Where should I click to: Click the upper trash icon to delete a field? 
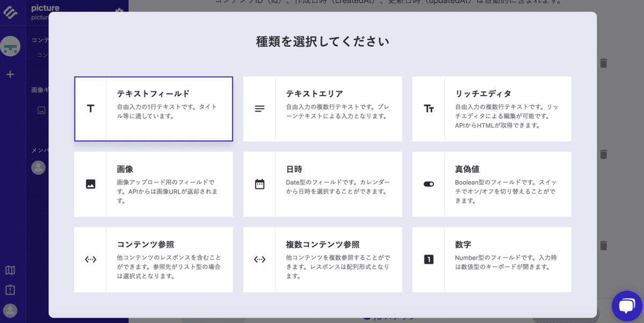tap(603, 63)
